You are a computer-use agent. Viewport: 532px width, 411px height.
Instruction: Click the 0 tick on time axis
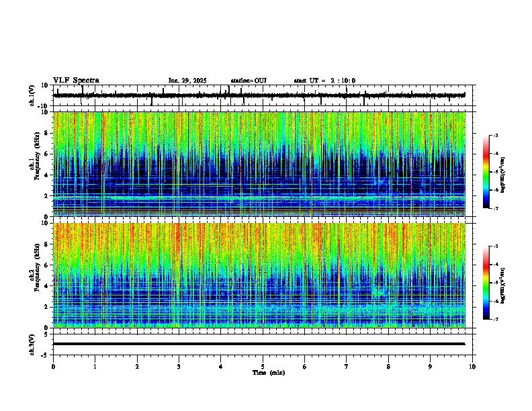pos(53,367)
